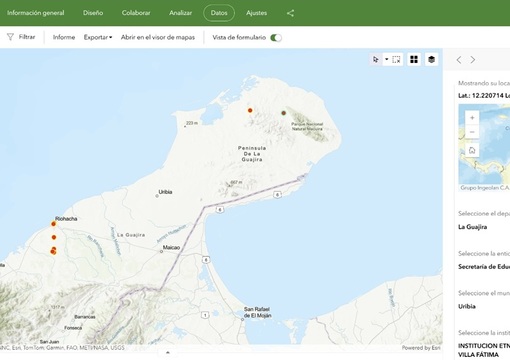Open the Exportar dropdown
The width and height of the screenshot is (510, 360).
[98, 37]
